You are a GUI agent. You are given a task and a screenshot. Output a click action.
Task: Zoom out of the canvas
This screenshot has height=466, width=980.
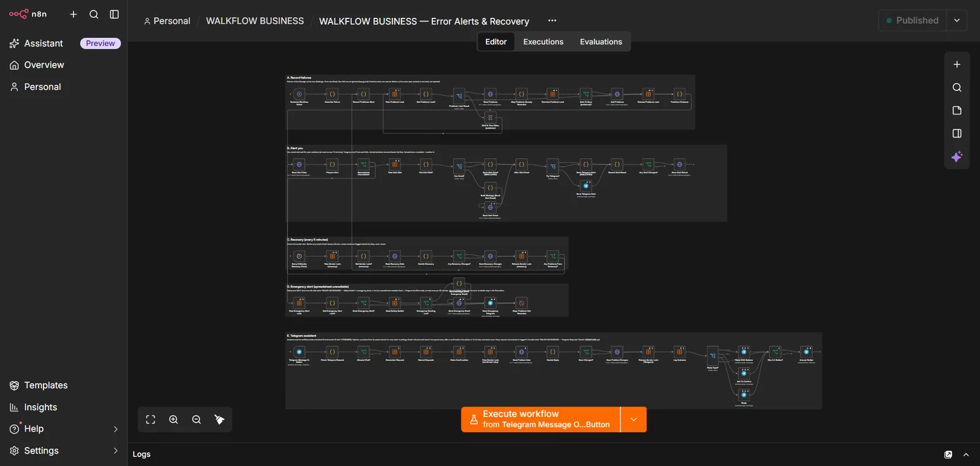(x=197, y=419)
